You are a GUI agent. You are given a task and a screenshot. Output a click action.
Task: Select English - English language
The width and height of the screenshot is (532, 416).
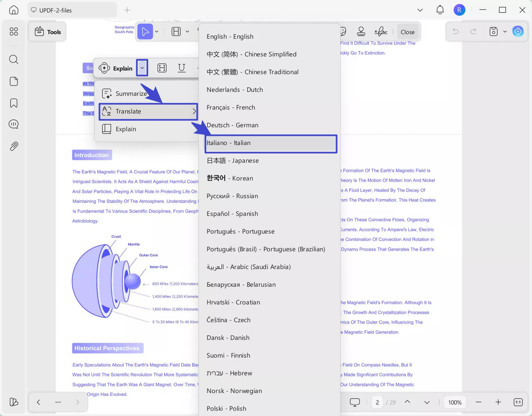(269, 36)
